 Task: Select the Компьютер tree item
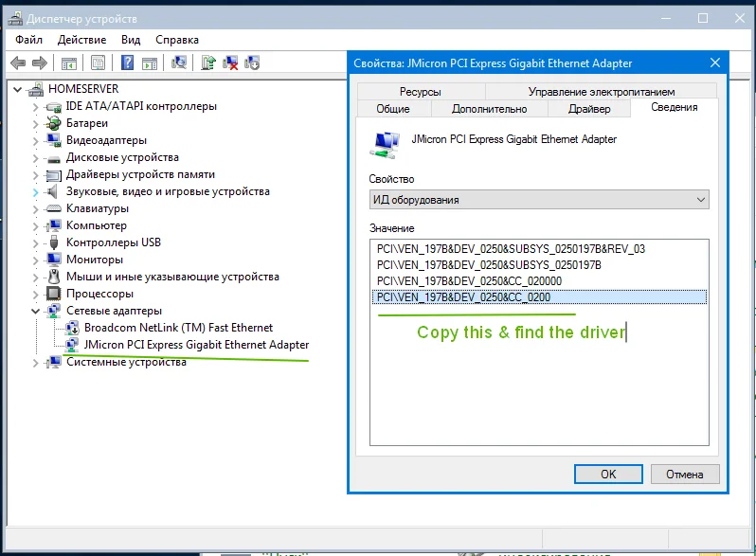(97, 225)
